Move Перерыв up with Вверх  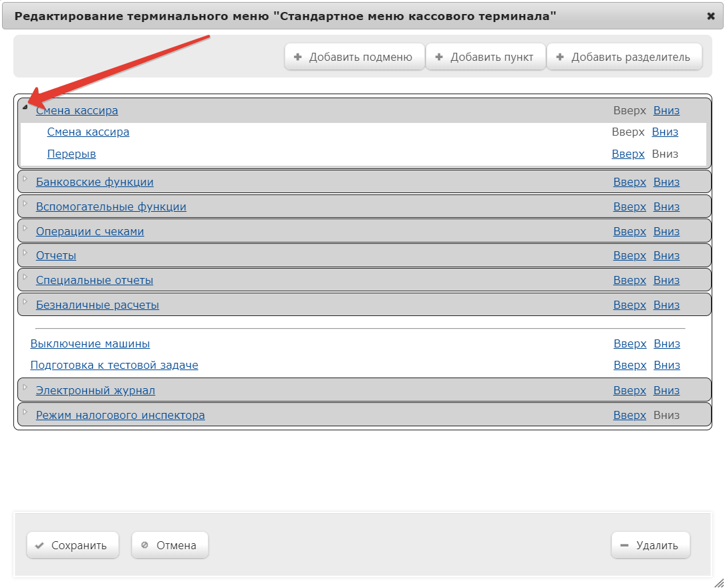click(628, 154)
